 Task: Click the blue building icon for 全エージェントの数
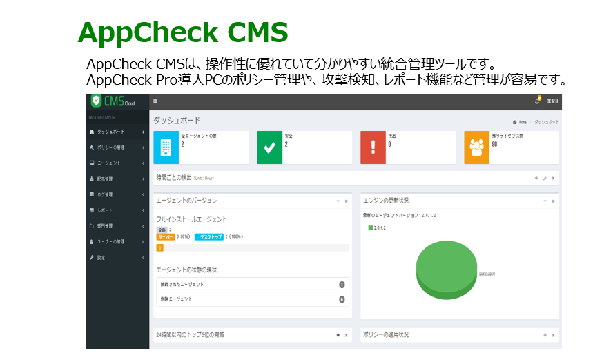click(166, 148)
